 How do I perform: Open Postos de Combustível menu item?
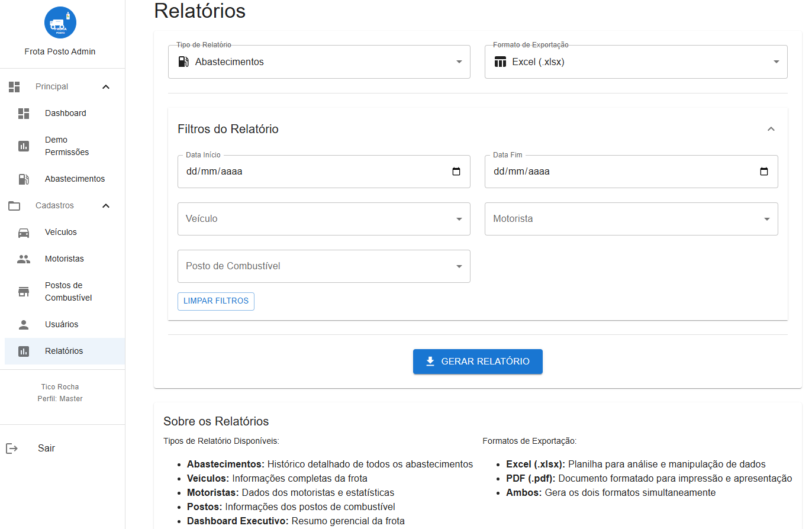click(x=65, y=292)
